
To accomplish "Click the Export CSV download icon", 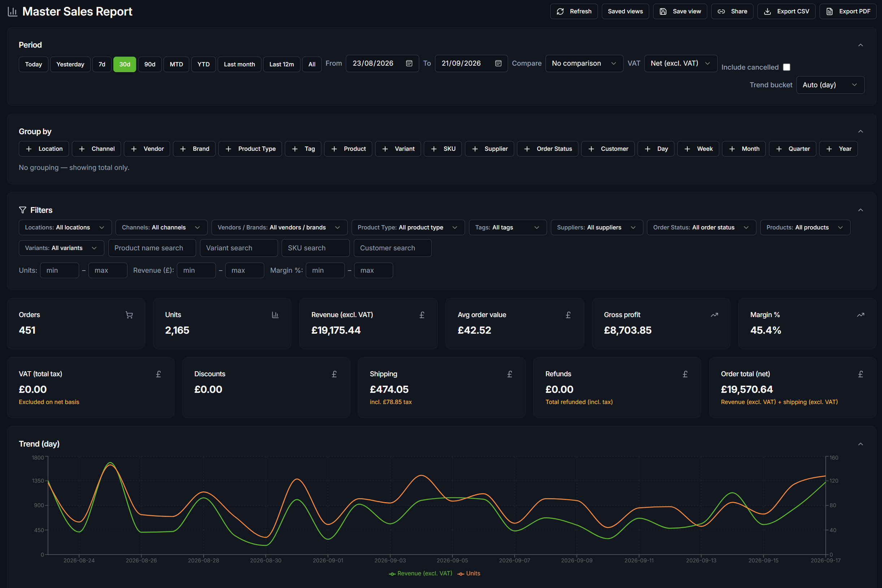I will (767, 11).
